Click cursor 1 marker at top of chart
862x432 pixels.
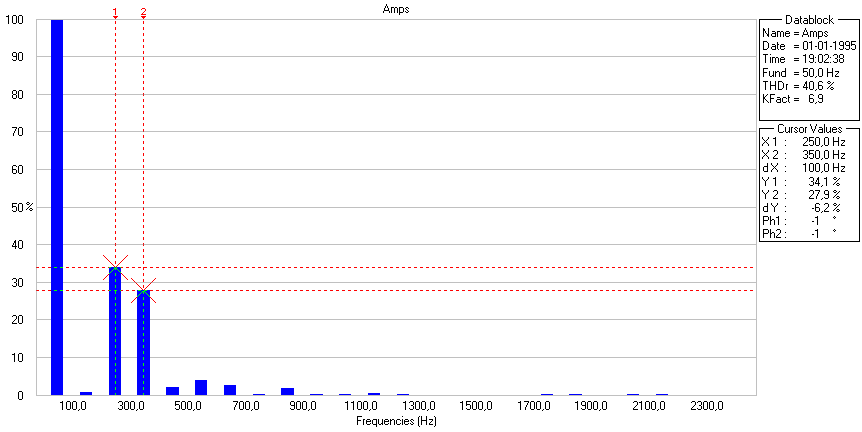(115, 12)
